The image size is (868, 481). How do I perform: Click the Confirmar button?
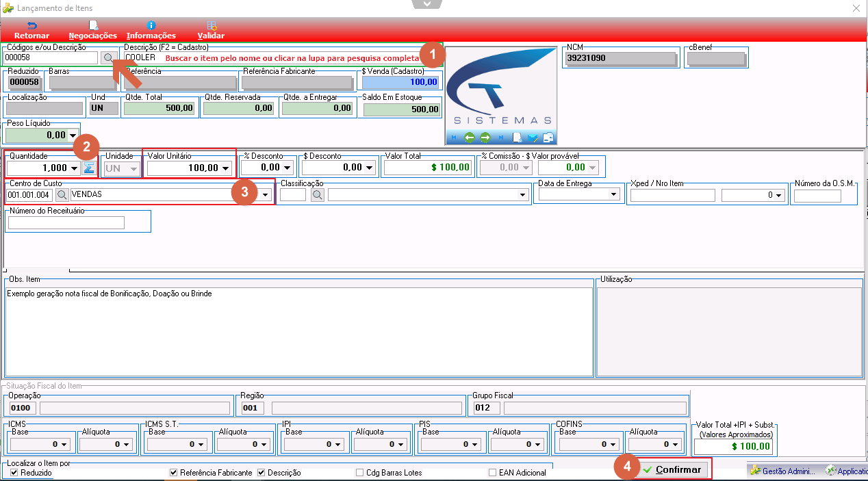click(x=672, y=469)
